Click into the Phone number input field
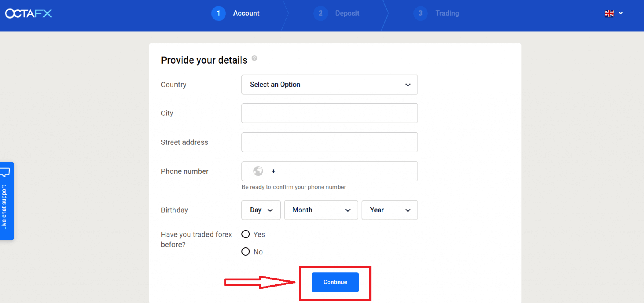This screenshot has width=644, height=303. tap(330, 171)
